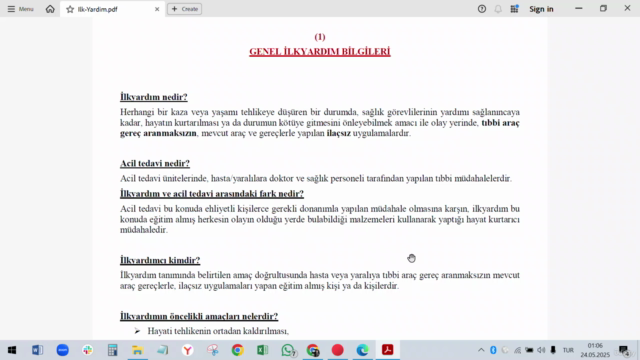Open the battery status tray icon
Viewport: 640px width, 360px height.
pos(529,350)
